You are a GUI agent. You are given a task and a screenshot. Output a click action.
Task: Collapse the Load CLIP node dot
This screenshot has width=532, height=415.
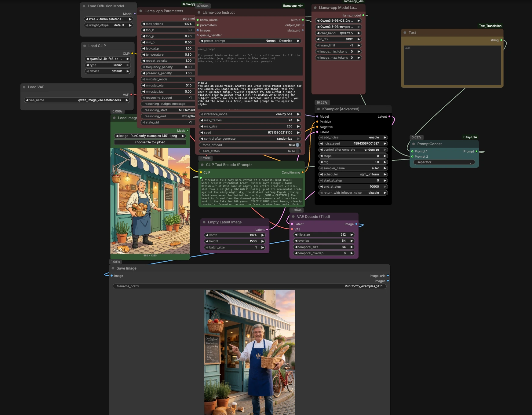point(85,46)
